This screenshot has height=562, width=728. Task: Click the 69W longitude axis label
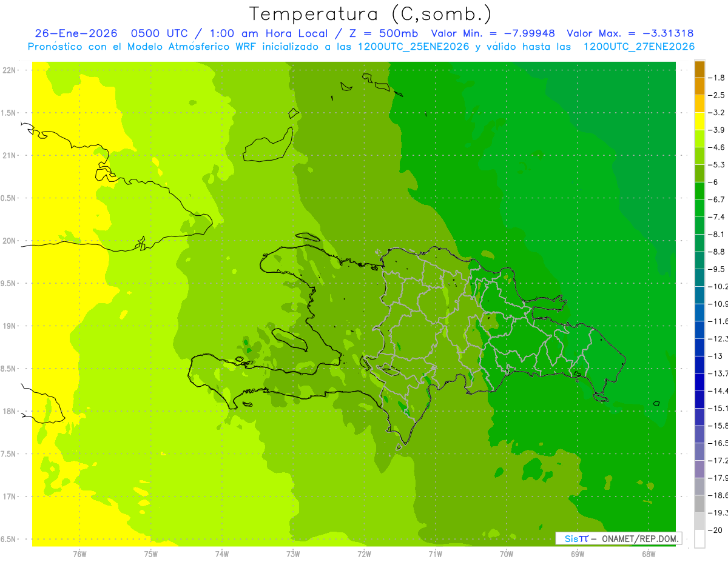[x=578, y=554]
